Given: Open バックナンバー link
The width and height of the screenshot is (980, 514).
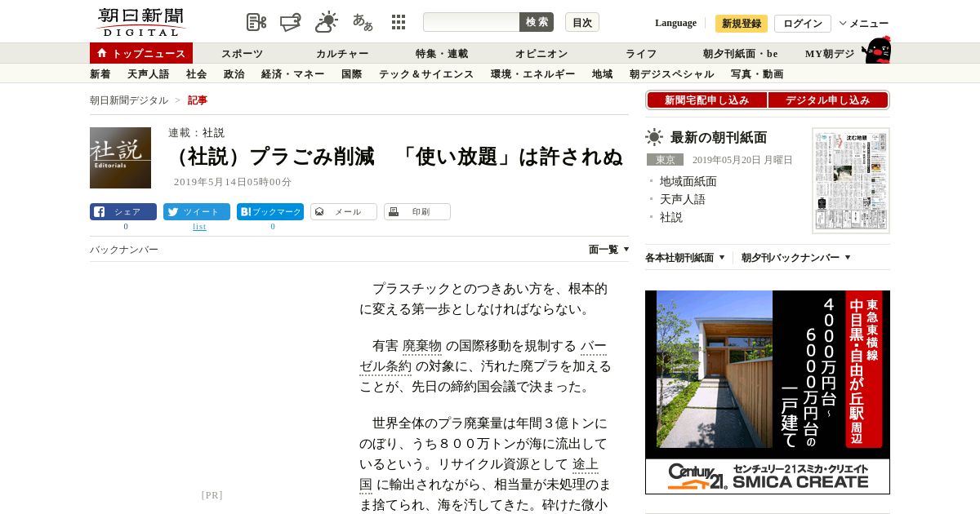Looking at the screenshot, I should point(124,250).
